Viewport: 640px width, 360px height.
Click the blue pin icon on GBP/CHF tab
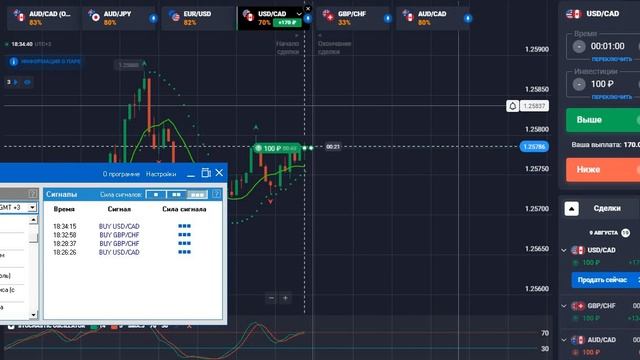387,18
